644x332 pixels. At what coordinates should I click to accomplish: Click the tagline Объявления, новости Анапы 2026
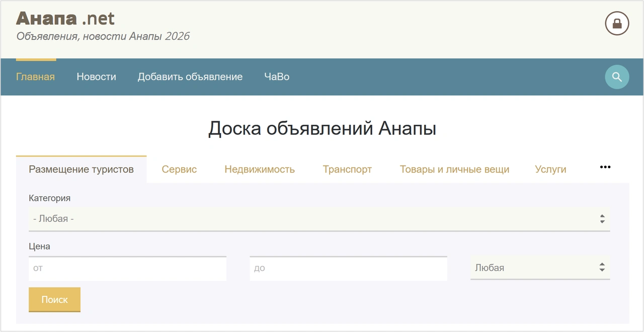coord(103,37)
